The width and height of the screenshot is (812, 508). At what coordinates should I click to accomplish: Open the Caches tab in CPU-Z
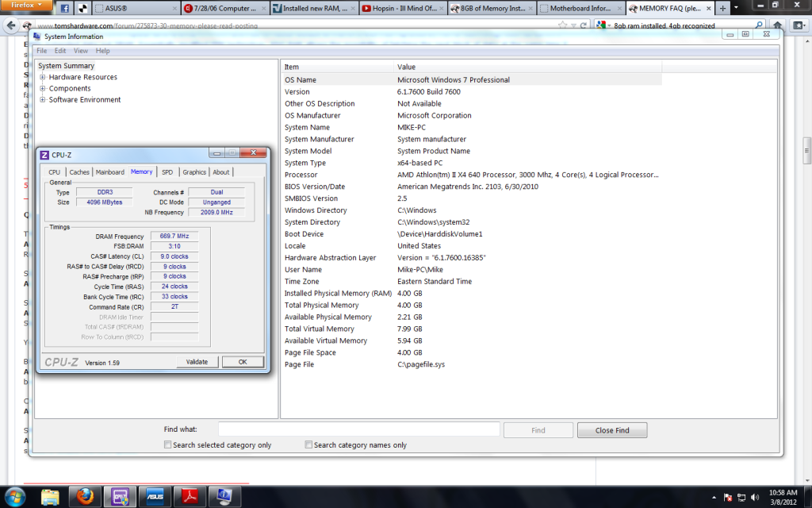pyautogui.click(x=79, y=172)
